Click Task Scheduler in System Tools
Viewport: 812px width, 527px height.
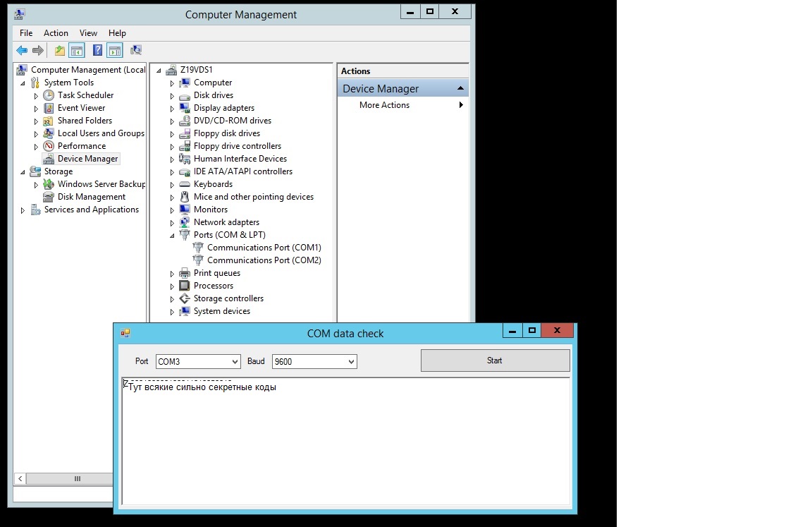pos(85,95)
